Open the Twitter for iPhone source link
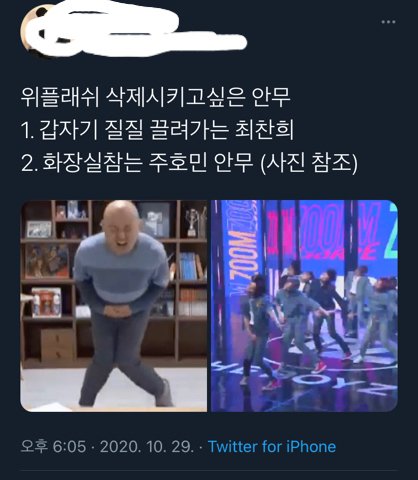The height and width of the screenshot is (480, 418). coord(272,446)
